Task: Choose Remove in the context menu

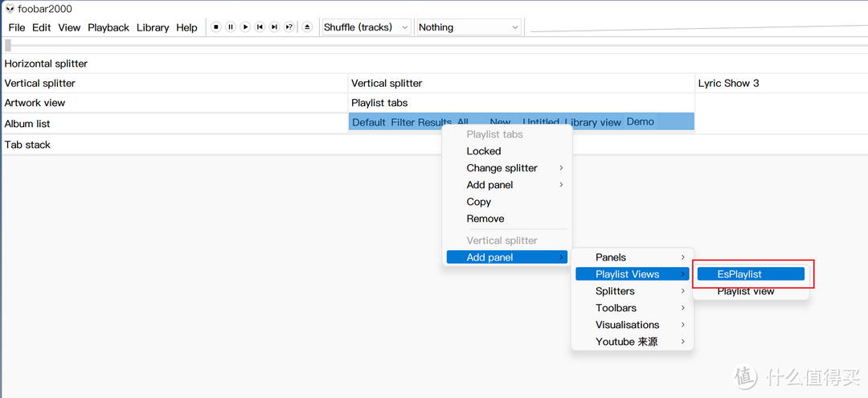Action: (x=507, y=219)
